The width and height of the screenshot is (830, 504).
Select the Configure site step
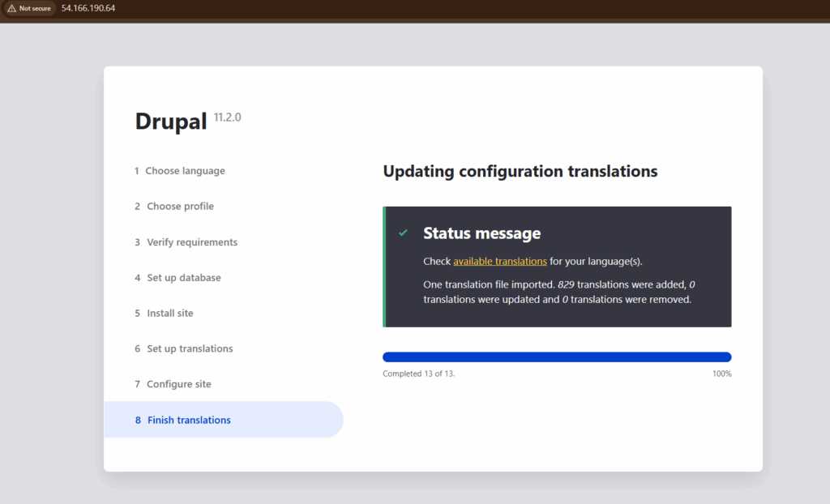point(173,384)
